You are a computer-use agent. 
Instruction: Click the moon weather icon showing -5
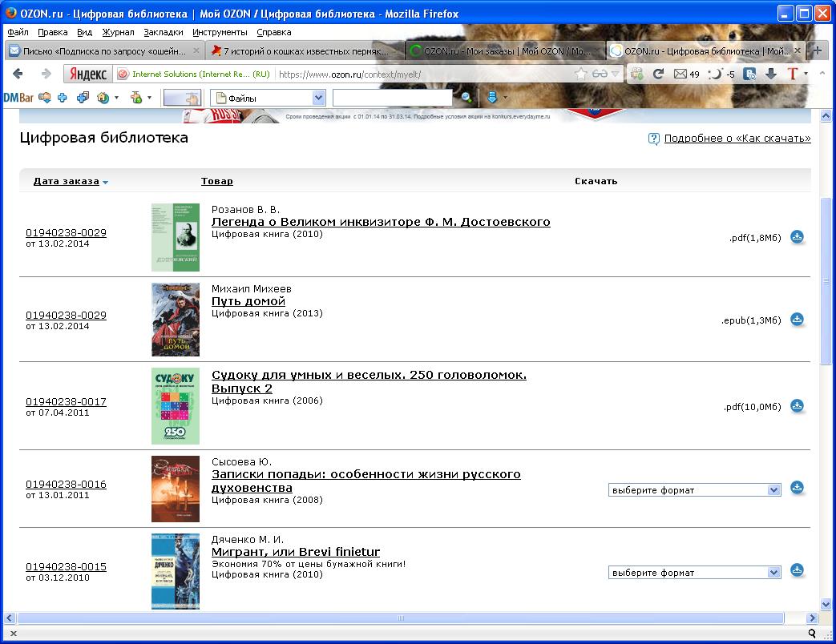(x=721, y=74)
